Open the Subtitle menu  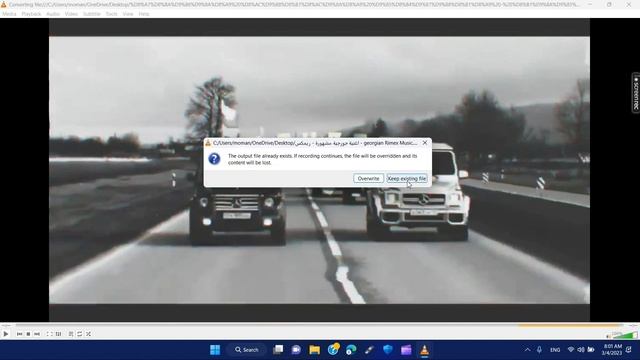pos(91,14)
